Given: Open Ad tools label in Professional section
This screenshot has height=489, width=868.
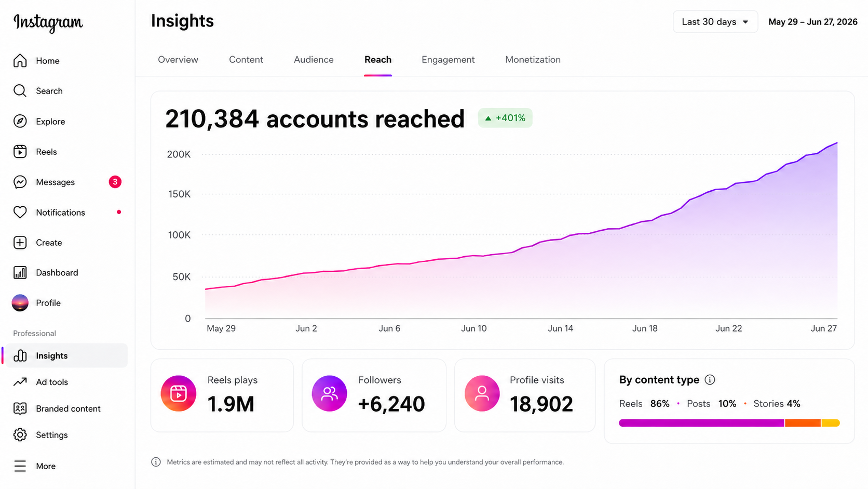Looking at the screenshot, I should pos(52,382).
